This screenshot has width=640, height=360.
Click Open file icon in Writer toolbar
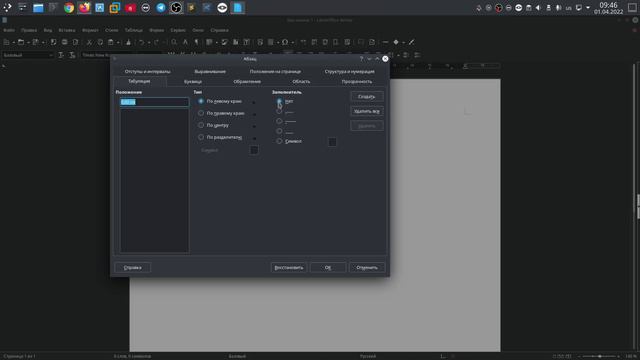pos(20,42)
